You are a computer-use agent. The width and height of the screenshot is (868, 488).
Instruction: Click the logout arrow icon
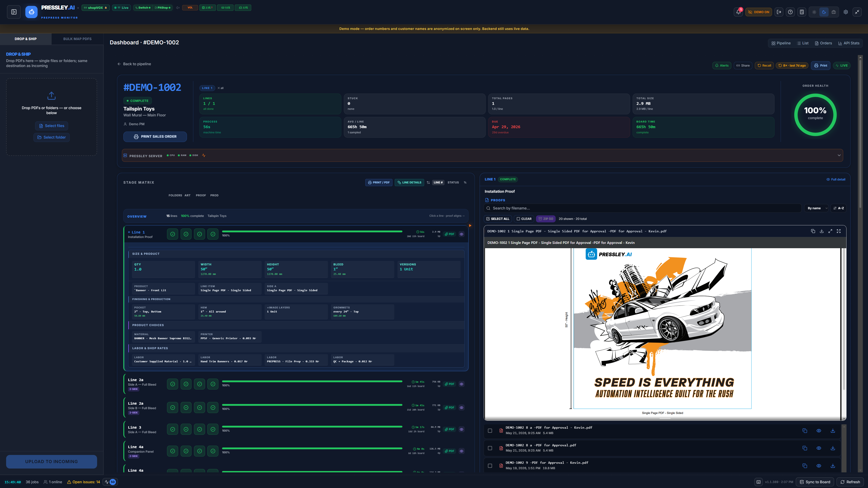[779, 12]
